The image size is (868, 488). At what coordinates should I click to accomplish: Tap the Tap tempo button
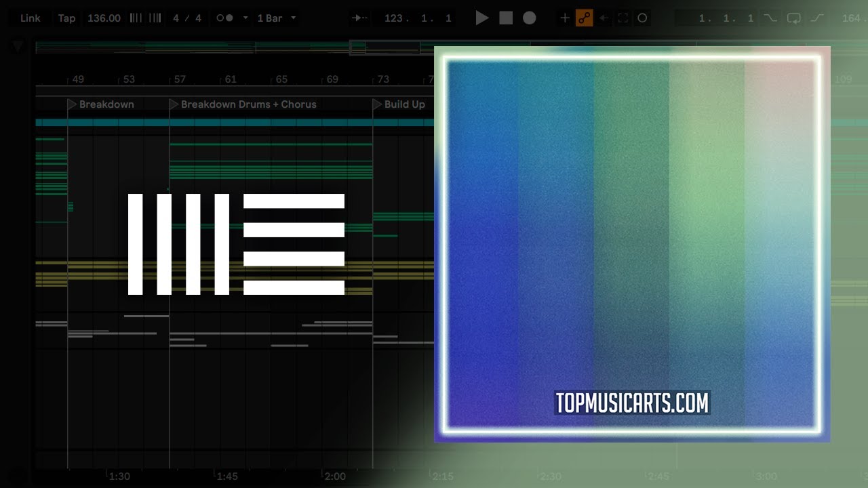coord(66,18)
